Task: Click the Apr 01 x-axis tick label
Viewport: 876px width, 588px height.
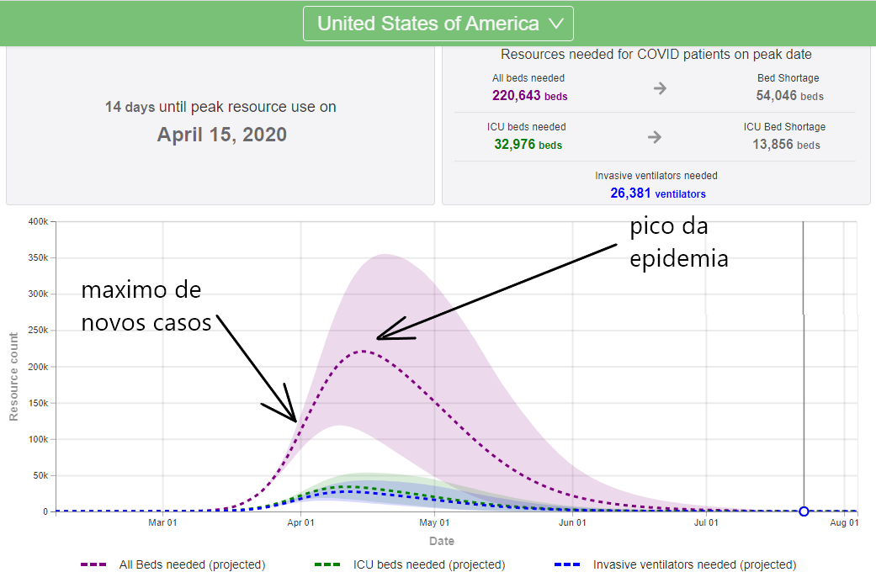Action: (x=300, y=522)
